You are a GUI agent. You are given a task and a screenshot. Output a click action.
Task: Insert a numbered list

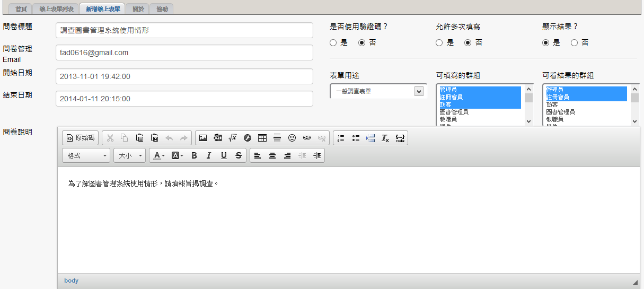pyautogui.click(x=341, y=138)
